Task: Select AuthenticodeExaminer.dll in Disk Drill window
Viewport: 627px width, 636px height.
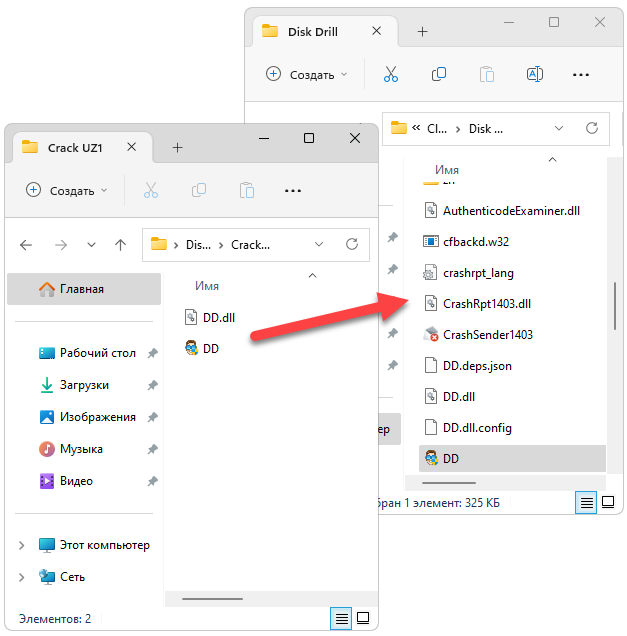Action: tap(503, 211)
